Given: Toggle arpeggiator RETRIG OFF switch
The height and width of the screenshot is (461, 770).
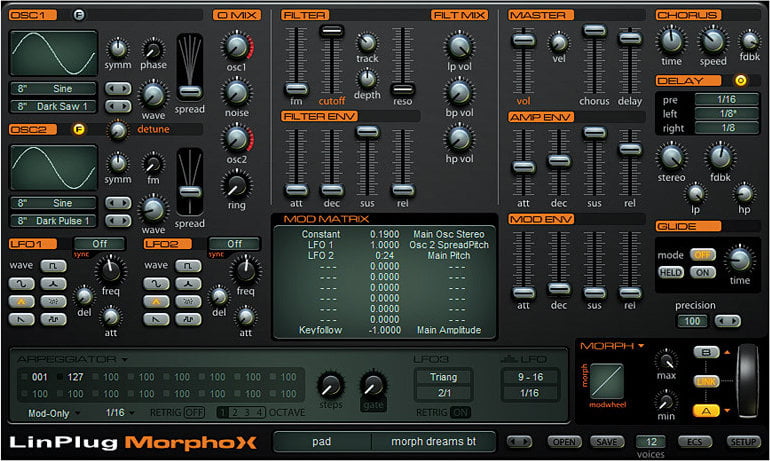Looking at the screenshot, I should (x=195, y=412).
